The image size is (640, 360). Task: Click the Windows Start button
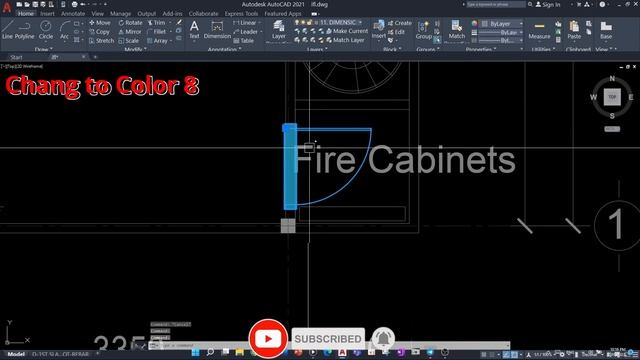pos(196,352)
